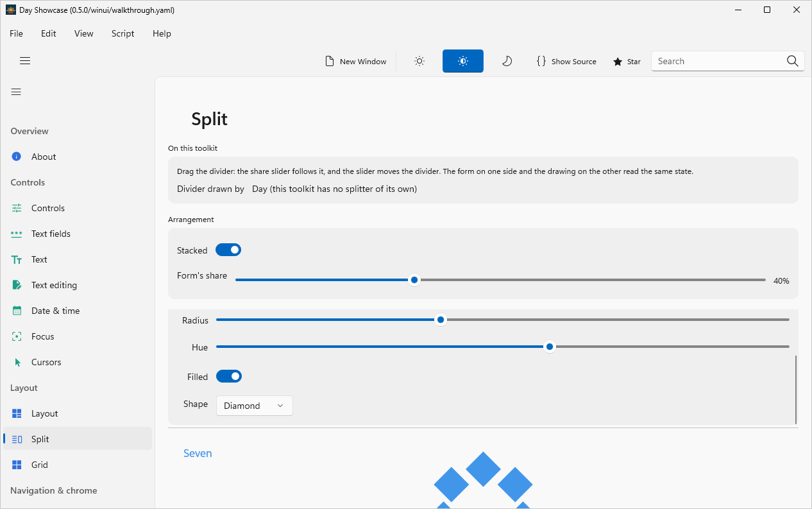Click the Focus target icon
This screenshot has height=509, width=812.
(17, 336)
